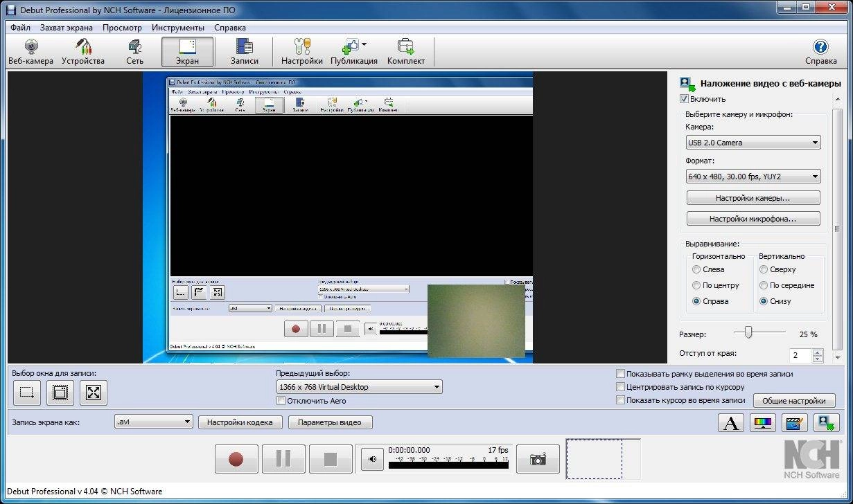
Task: Start recording with the red Record button
Action: pyautogui.click(x=236, y=459)
